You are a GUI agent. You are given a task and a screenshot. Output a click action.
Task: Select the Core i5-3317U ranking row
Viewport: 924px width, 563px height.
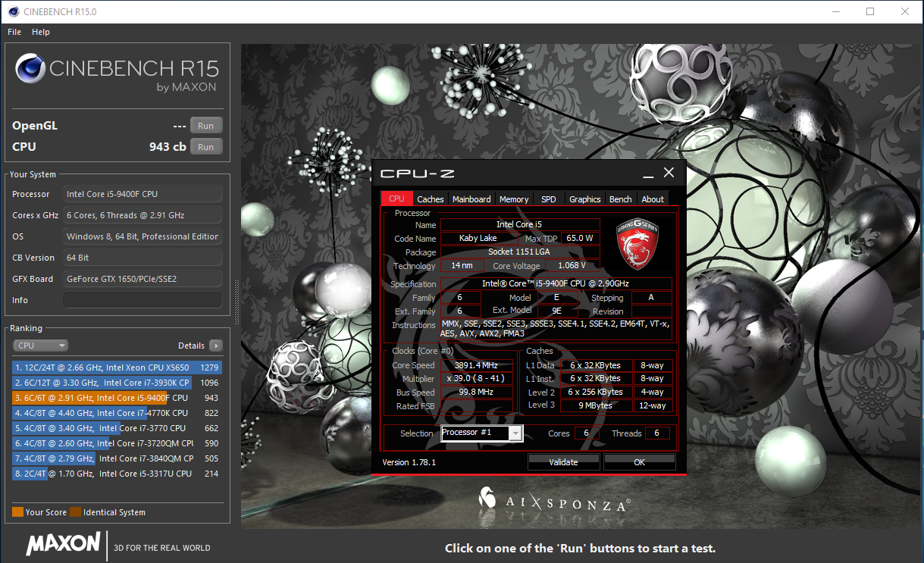coord(117,474)
